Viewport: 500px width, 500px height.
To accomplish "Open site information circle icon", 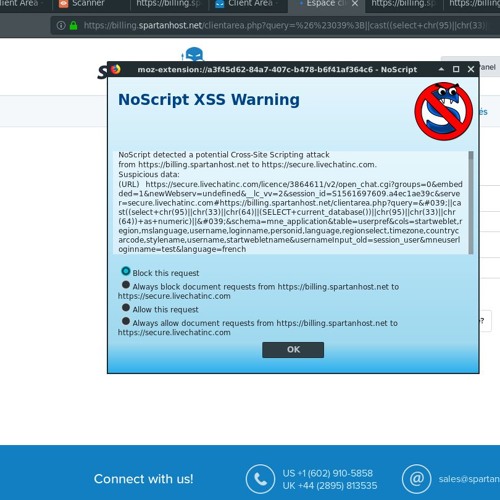I will click(61, 26).
